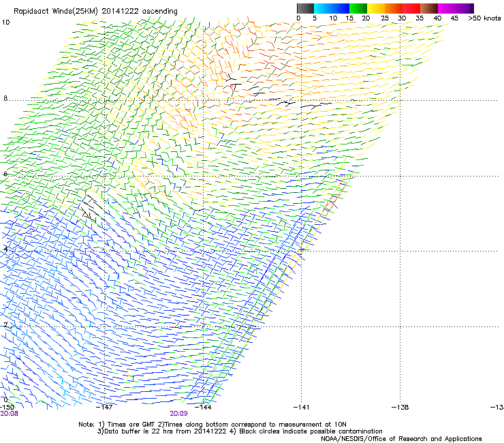Viewport: 504px width, 443px height.
Task: Click the brown 35-40 knots legend swatch
Action: (x=429, y=8)
